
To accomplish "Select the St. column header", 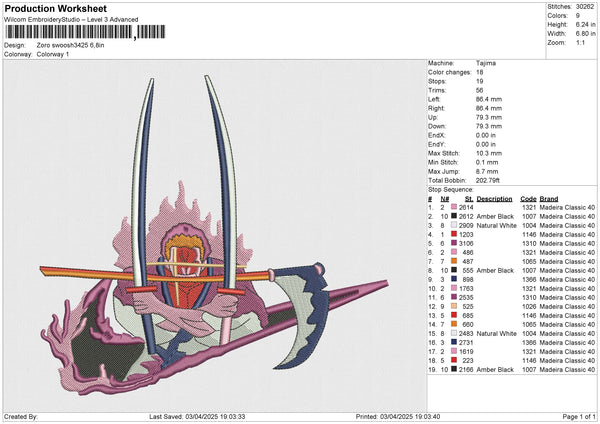I will click(469, 199).
